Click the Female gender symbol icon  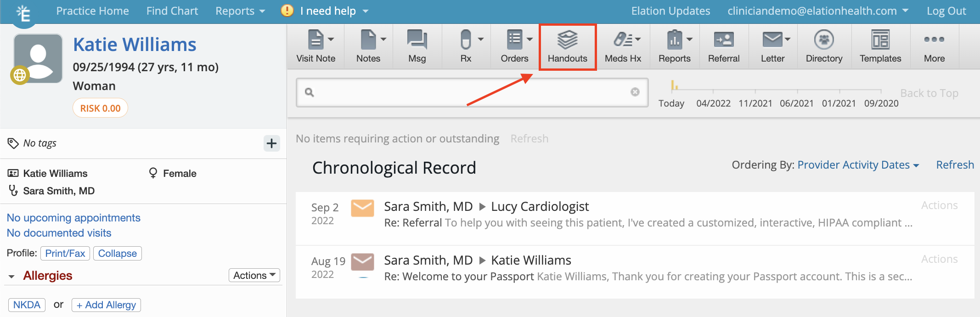click(153, 173)
